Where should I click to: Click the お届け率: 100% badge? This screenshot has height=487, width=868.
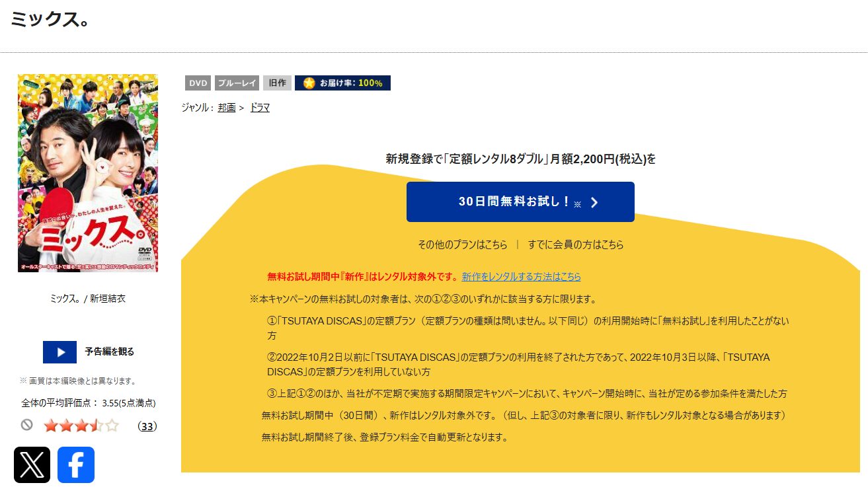(x=342, y=83)
